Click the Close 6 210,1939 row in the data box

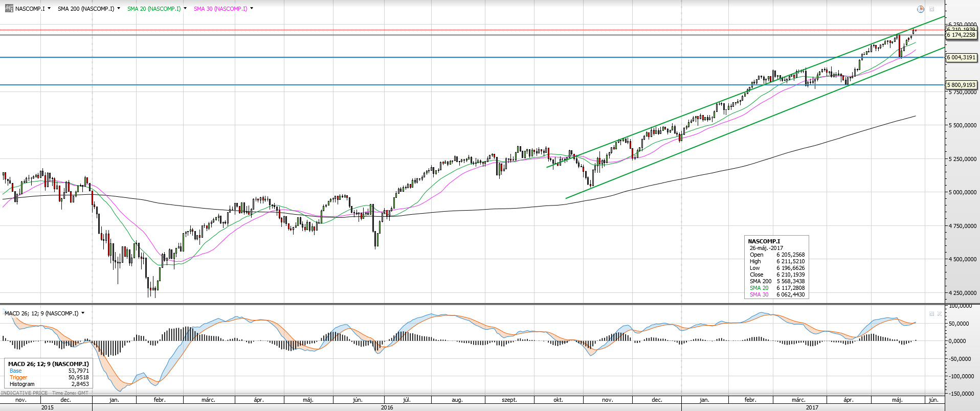click(x=777, y=275)
